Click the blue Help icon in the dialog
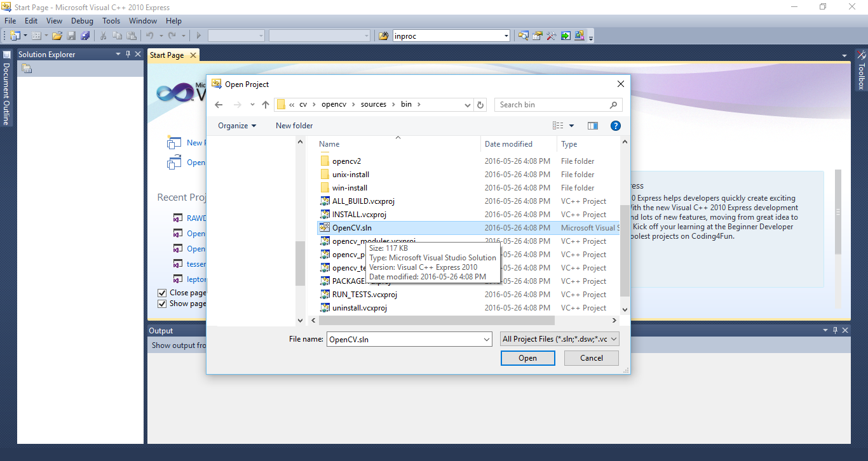Image resolution: width=868 pixels, height=461 pixels. [x=616, y=126]
